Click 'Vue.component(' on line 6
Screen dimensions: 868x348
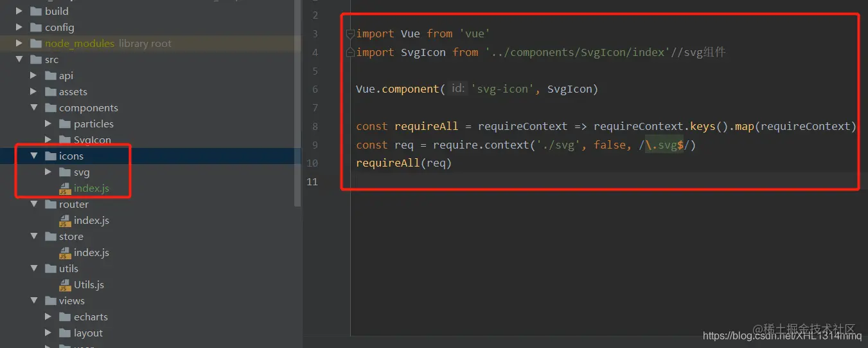tap(400, 89)
